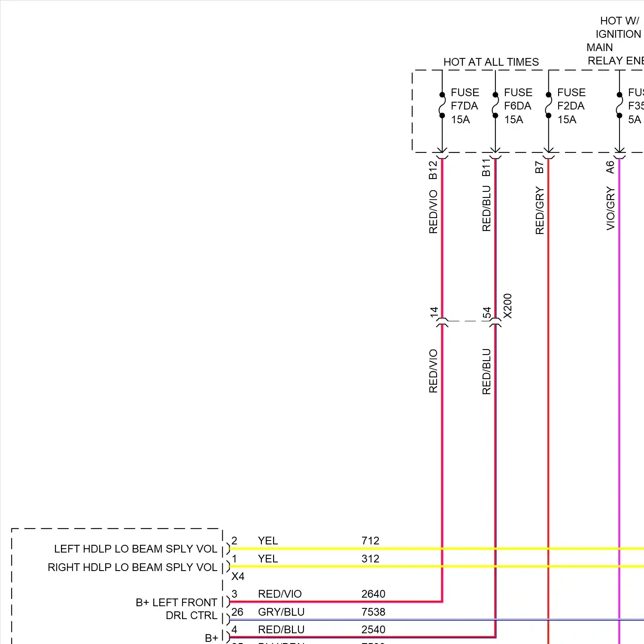
Task: Select LEFT HDLP LO BEAM SPLY VOL text
Action: [136, 549]
